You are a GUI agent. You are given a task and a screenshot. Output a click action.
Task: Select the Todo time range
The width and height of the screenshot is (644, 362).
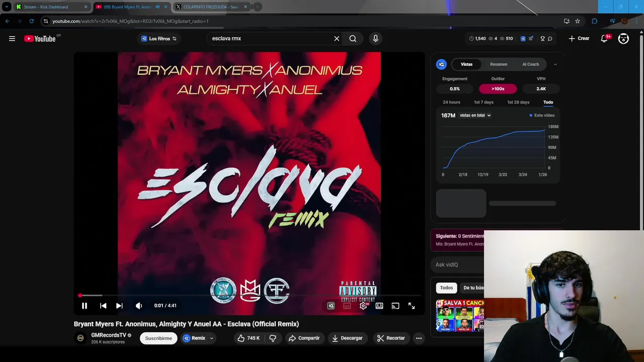pos(548,102)
